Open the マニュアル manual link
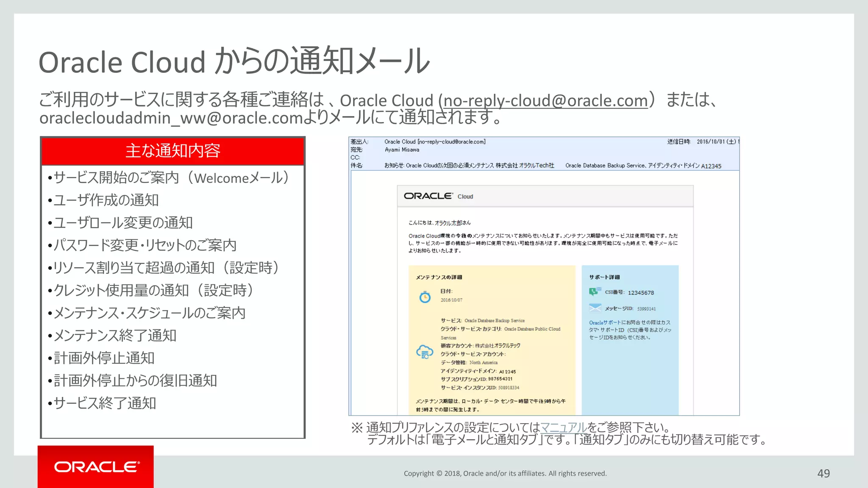868x488 pixels. click(x=564, y=427)
